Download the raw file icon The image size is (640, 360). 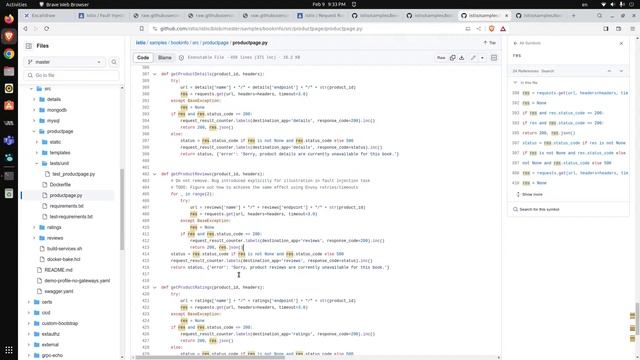coord(462,58)
